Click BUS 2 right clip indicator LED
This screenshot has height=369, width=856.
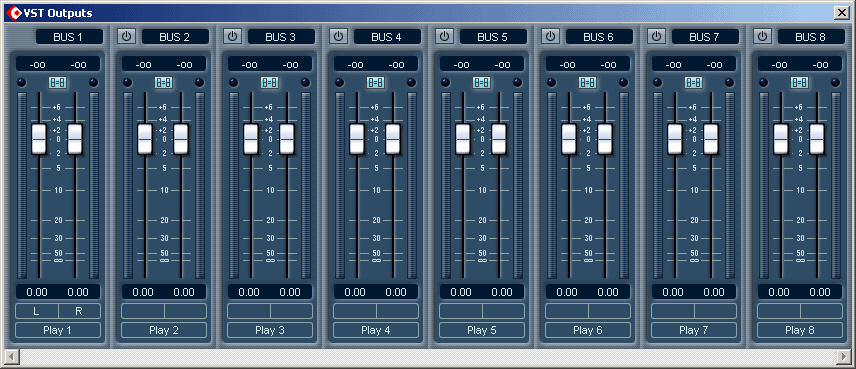[199, 82]
